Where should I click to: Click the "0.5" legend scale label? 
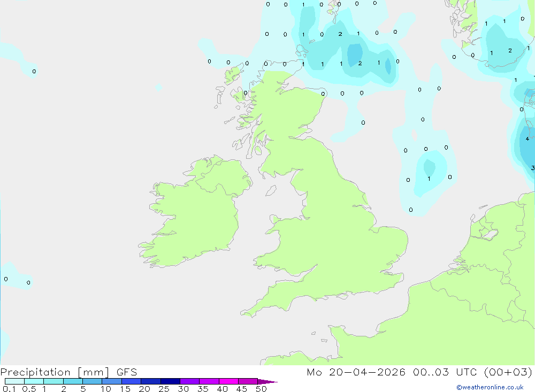click(29, 389)
